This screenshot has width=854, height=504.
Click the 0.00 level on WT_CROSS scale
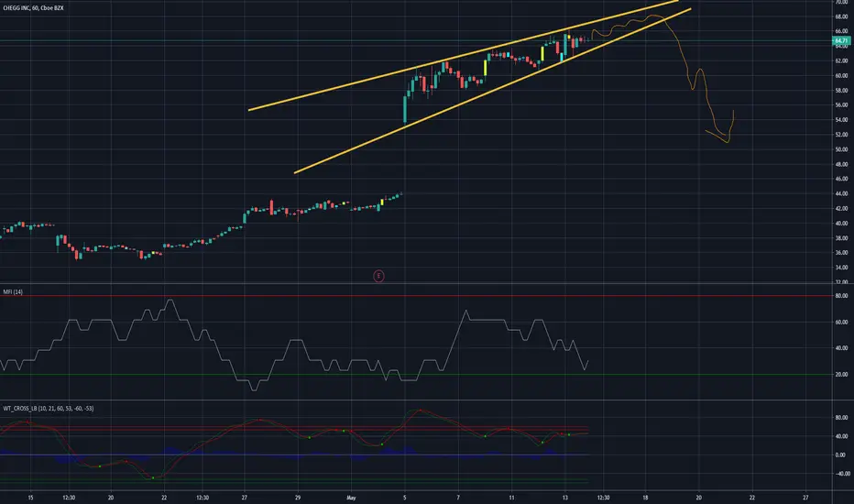pyautogui.click(x=841, y=455)
